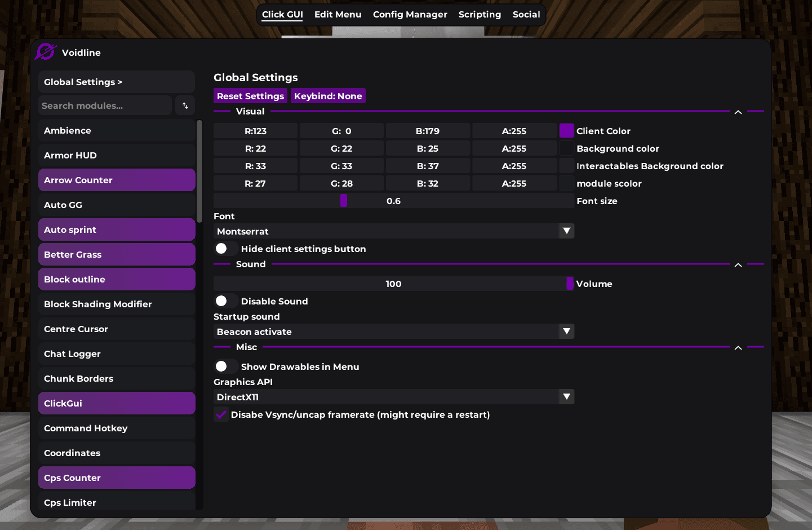Disable the Arrow Counter module
This screenshot has width=812, height=530.
(x=117, y=180)
